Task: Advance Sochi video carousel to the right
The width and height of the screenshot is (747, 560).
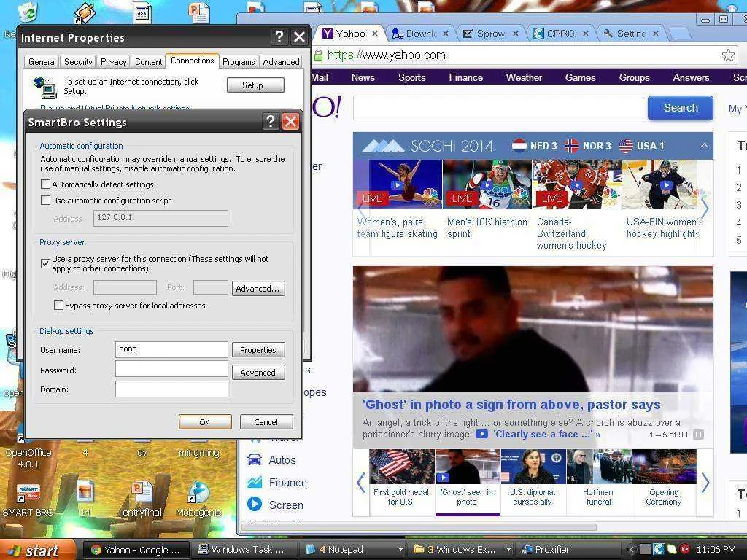Action: pyautogui.click(x=705, y=208)
